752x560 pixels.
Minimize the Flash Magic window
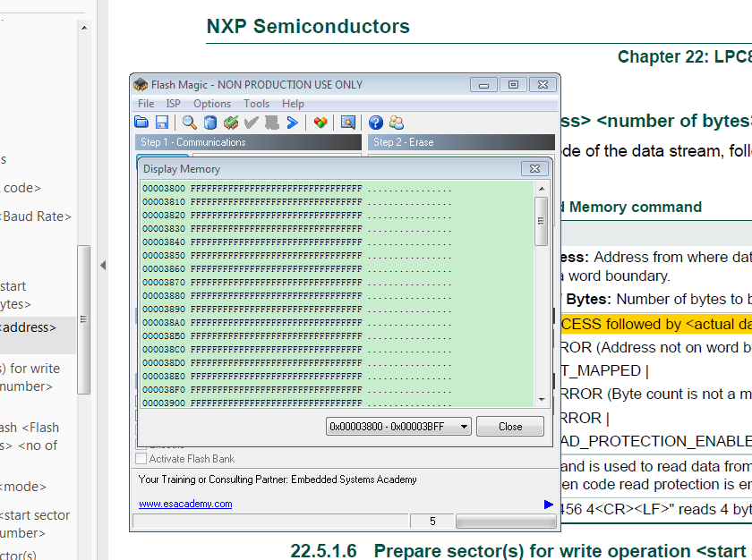484,85
